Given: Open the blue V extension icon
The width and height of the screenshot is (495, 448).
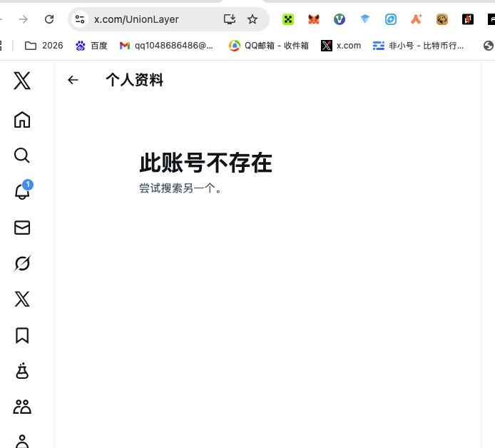Looking at the screenshot, I should click(x=340, y=19).
